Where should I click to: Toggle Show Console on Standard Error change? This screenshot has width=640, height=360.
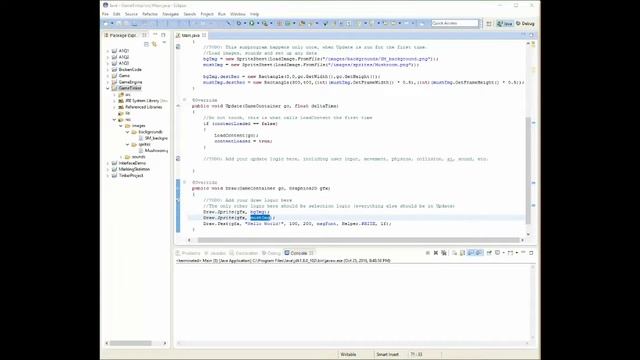pyautogui.click(x=479, y=253)
